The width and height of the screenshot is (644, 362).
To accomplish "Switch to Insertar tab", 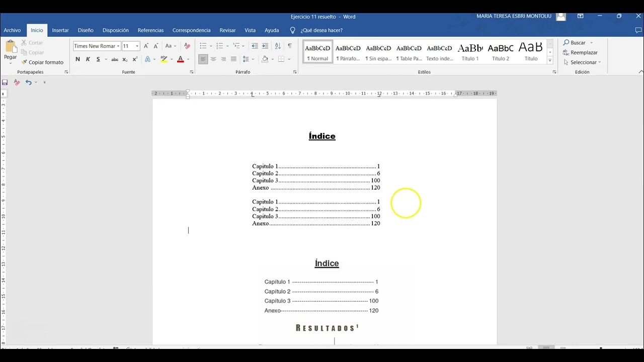I will 60,30.
